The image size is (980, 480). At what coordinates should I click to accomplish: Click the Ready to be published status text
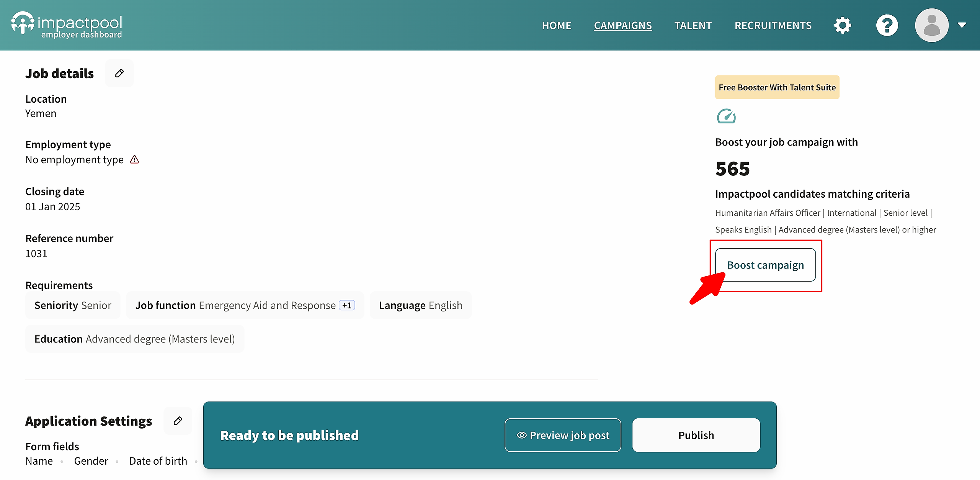[289, 436]
